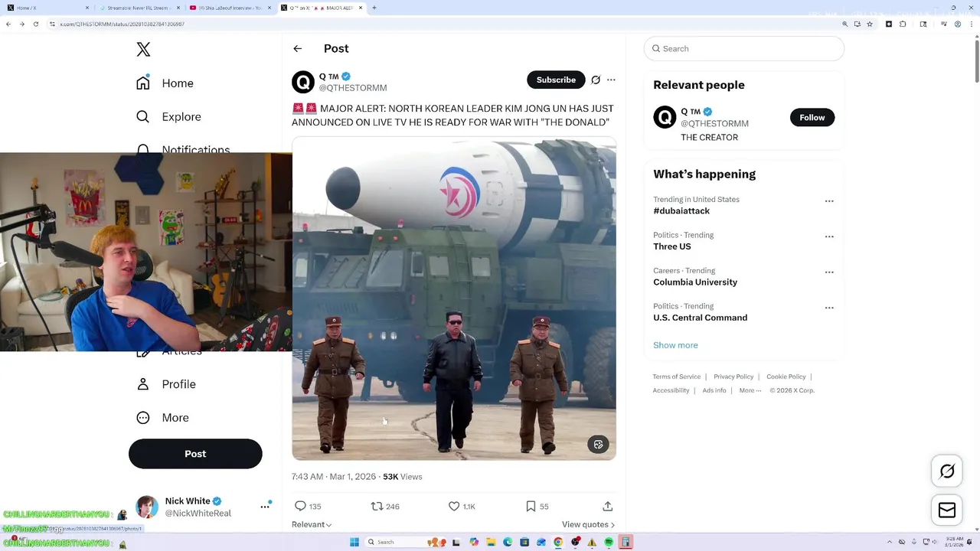Click the post timestamp 7:43 AM
Image resolution: width=980 pixels, height=551 pixels.
click(x=334, y=477)
